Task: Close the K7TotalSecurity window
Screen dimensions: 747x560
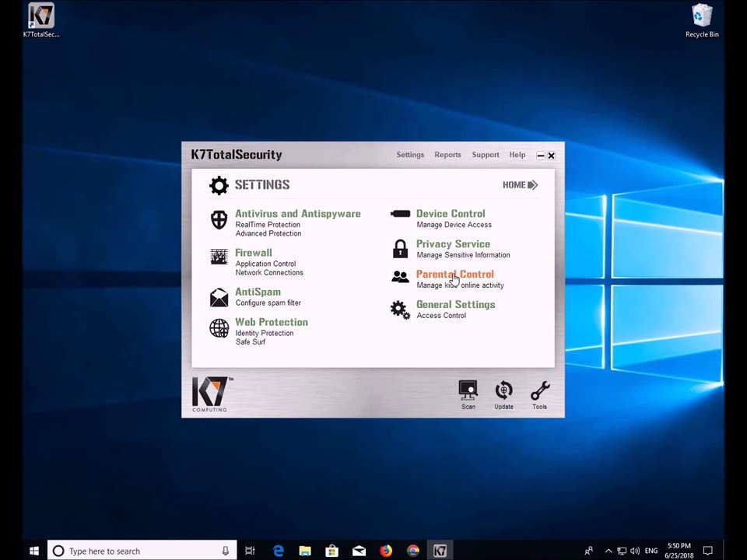Action: point(551,156)
